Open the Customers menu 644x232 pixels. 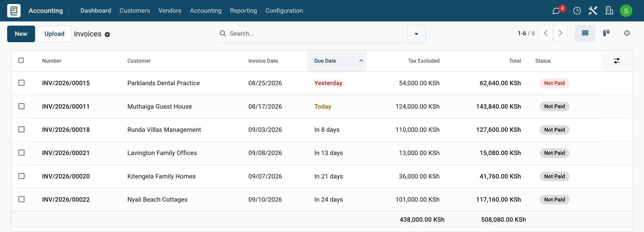coord(134,10)
